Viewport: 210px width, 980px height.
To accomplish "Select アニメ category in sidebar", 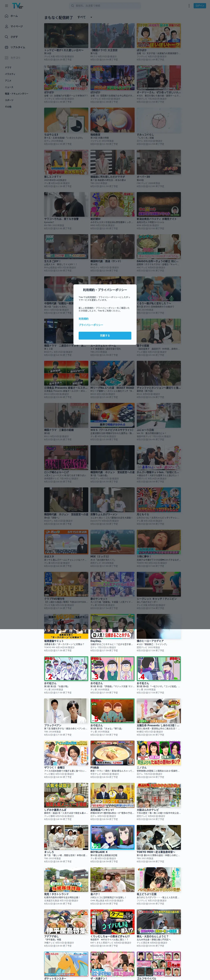I will (x=8, y=81).
